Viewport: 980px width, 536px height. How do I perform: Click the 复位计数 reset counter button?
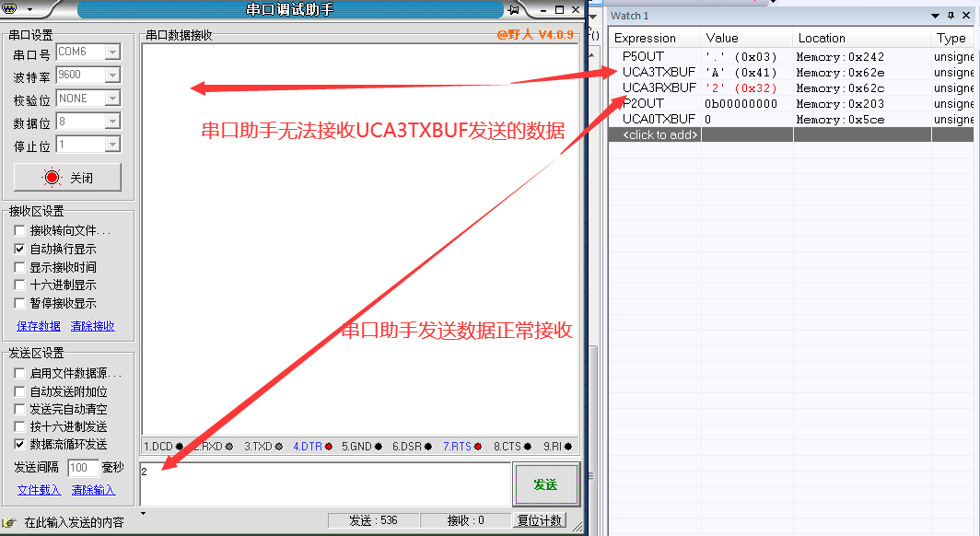(540, 520)
